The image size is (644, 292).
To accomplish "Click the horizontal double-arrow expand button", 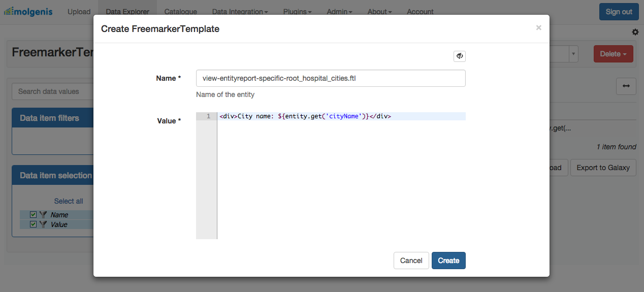I will (626, 86).
